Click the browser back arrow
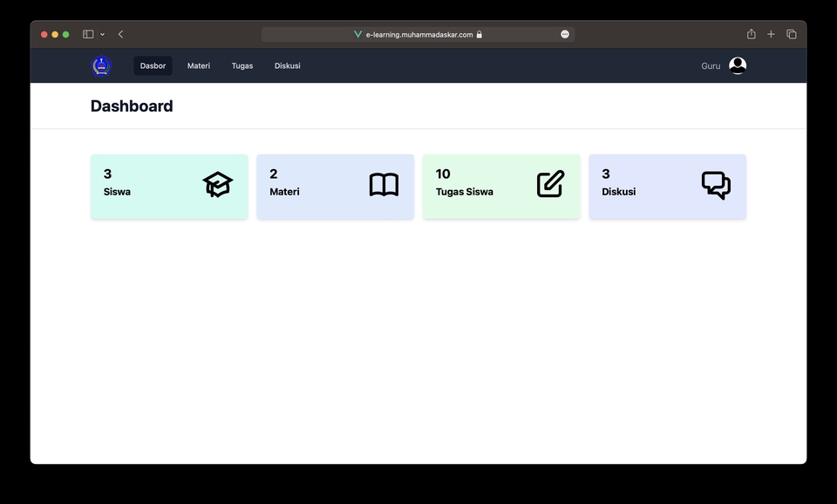The height and width of the screenshot is (504, 837). tap(120, 34)
